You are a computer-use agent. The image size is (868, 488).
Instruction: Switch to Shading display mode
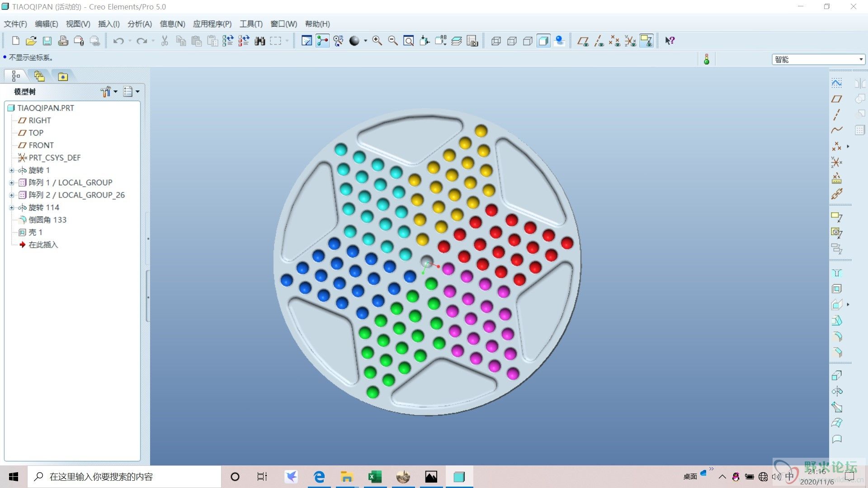543,41
